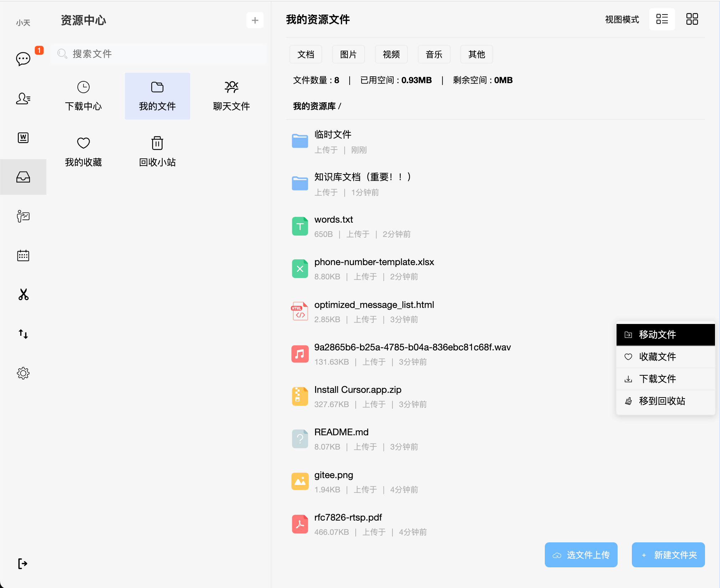Image resolution: width=720 pixels, height=588 pixels.
Task: Click the rfc7826-rtsp.pdf PDF icon
Action: coord(300,524)
